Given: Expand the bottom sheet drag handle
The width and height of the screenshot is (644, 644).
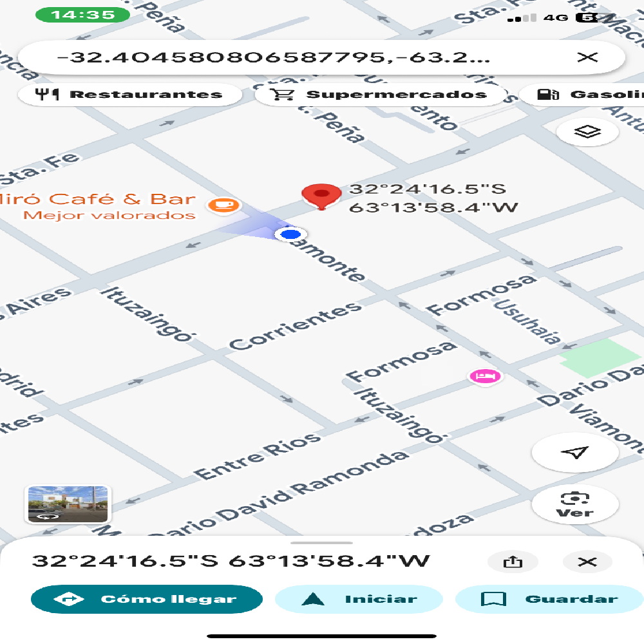Looking at the screenshot, I should pos(321,543).
